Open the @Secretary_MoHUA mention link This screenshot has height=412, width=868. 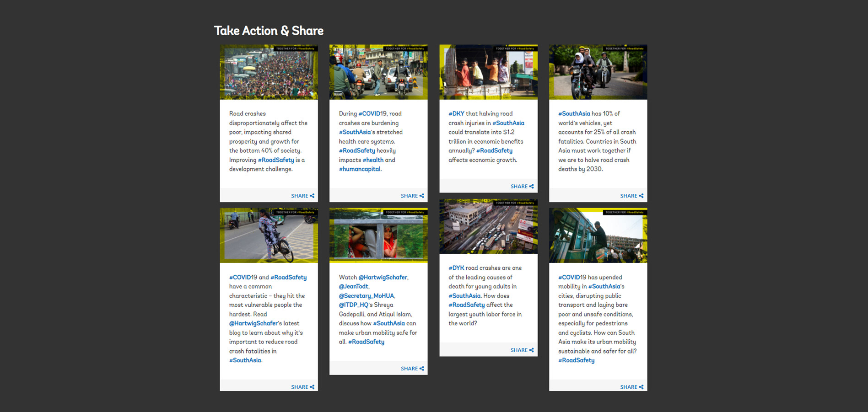366,296
